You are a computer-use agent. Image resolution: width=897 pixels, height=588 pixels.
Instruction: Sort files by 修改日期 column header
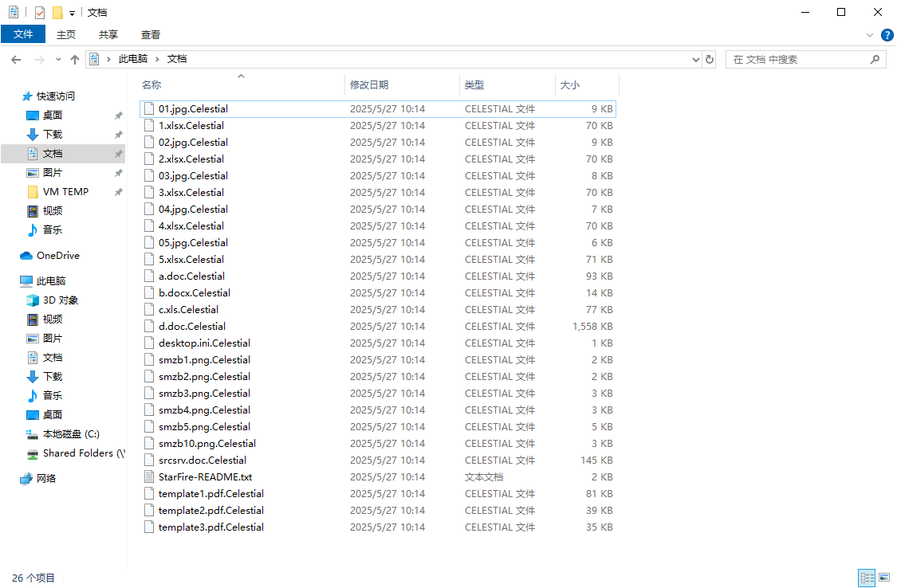(369, 84)
